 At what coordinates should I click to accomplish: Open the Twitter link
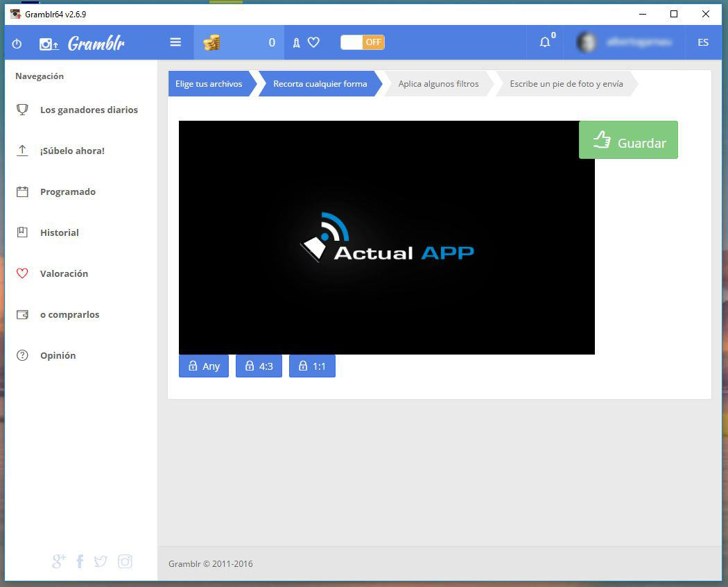coord(101,561)
